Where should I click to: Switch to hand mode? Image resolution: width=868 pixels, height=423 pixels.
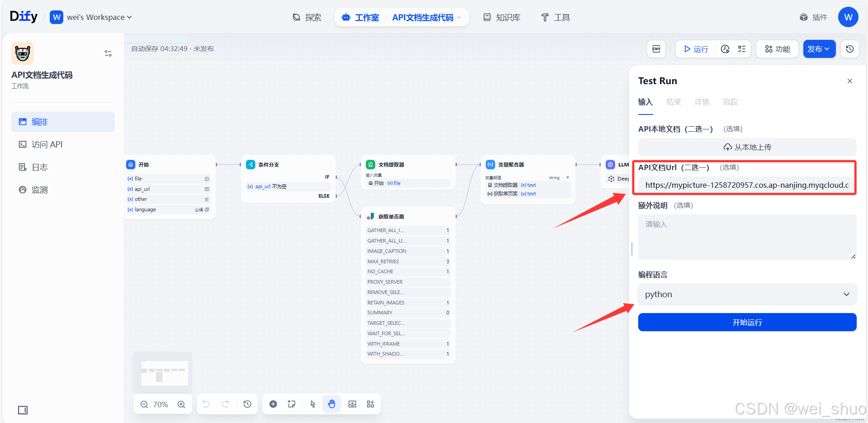click(x=332, y=404)
